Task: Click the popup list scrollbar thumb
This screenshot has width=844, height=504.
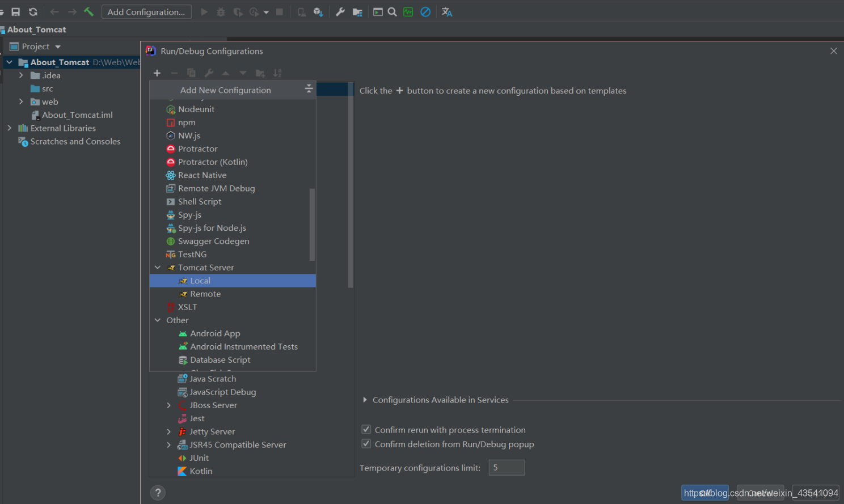Action: (312, 225)
